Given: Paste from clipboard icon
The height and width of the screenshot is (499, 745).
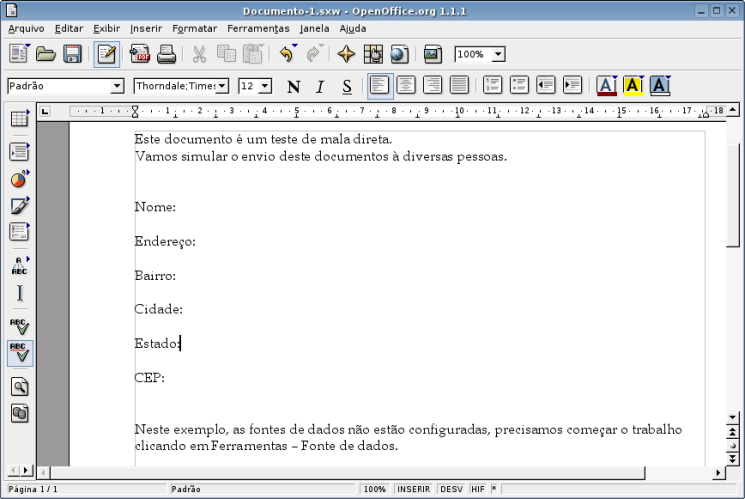Looking at the screenshot, I should 253,54.
